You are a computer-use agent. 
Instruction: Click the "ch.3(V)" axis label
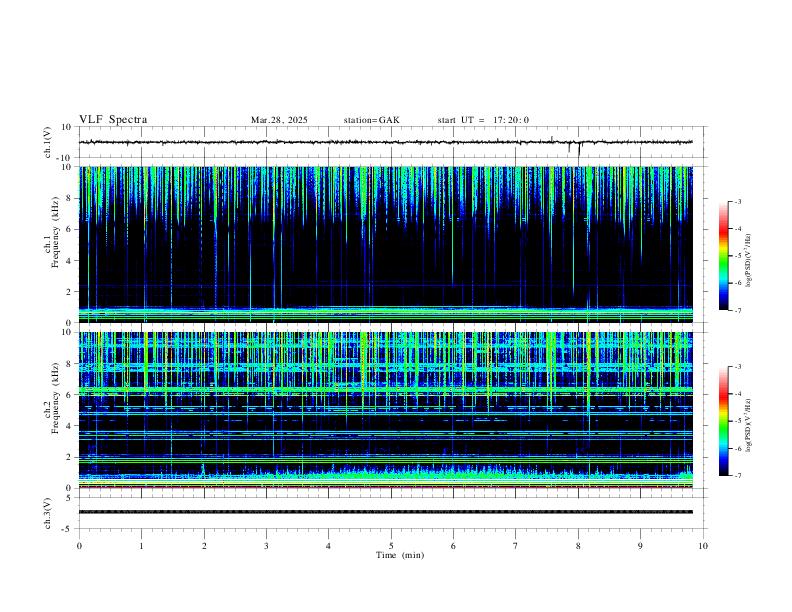click(x=48, y=514)
